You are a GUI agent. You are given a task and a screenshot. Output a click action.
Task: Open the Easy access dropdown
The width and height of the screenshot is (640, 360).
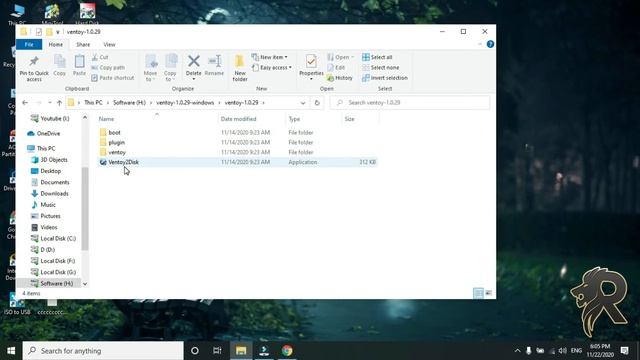(x=272, y=67)
